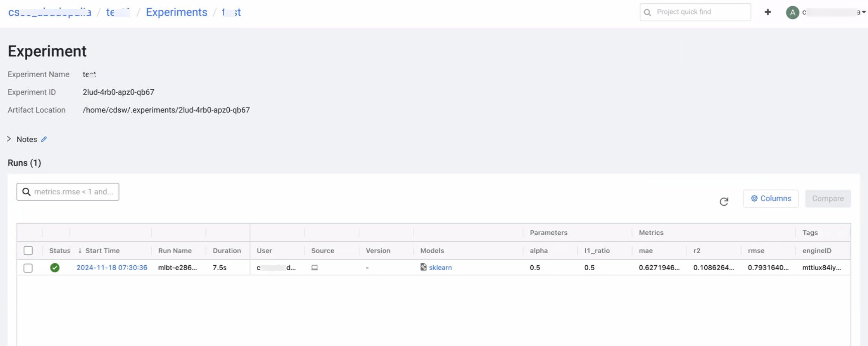Open the sklearn model link
The image size is (868, 346).
(x=440, y=268)
